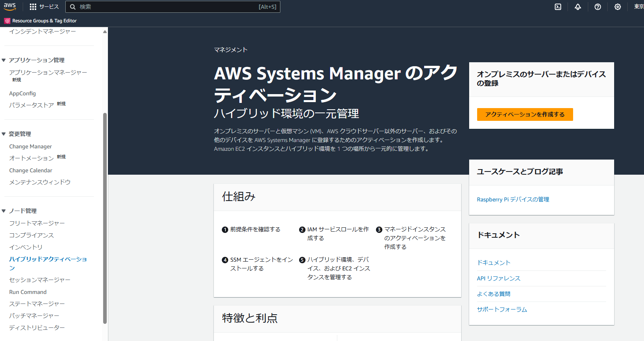Open the API リファレンス link
644x341 pixels.
pos(499,278)
